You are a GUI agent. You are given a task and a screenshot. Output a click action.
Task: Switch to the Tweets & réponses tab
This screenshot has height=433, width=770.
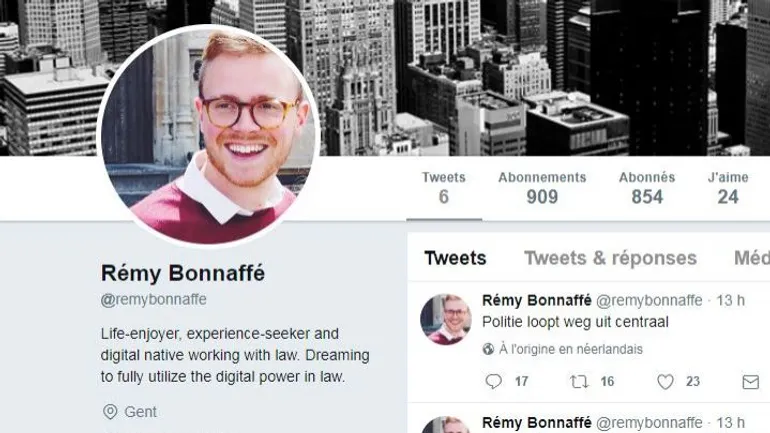[610, 258]
